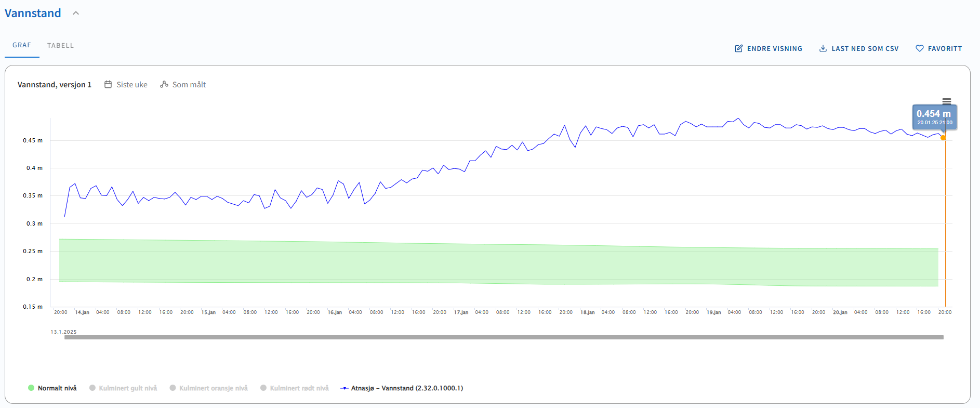Screen dimensions: 980x408
Task: Toggle Atnasjø – Vannstand legend series
Action: tap(402, 388)
